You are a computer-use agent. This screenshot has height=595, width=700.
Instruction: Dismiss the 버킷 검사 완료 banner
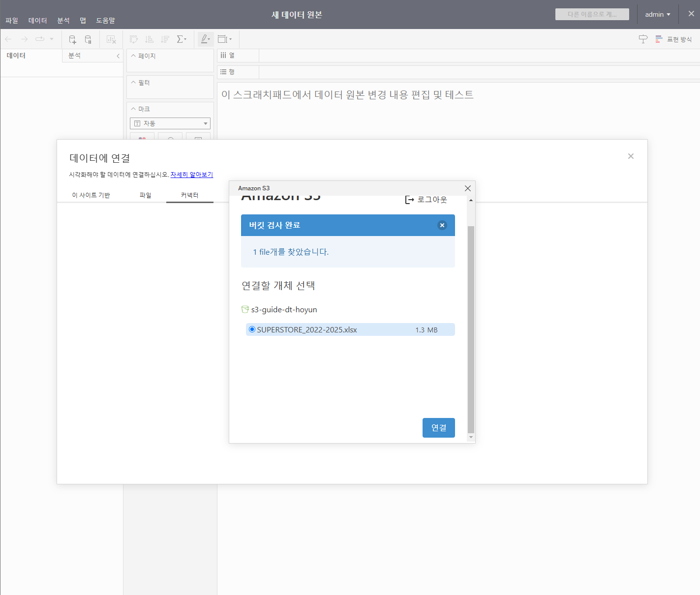[x=442, y=225]
